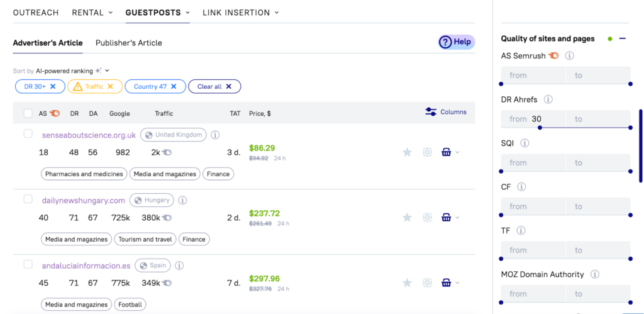Click the DR Ahrefs range slider handle
This screenshot has width=644, height=314.
click(540, 127)
